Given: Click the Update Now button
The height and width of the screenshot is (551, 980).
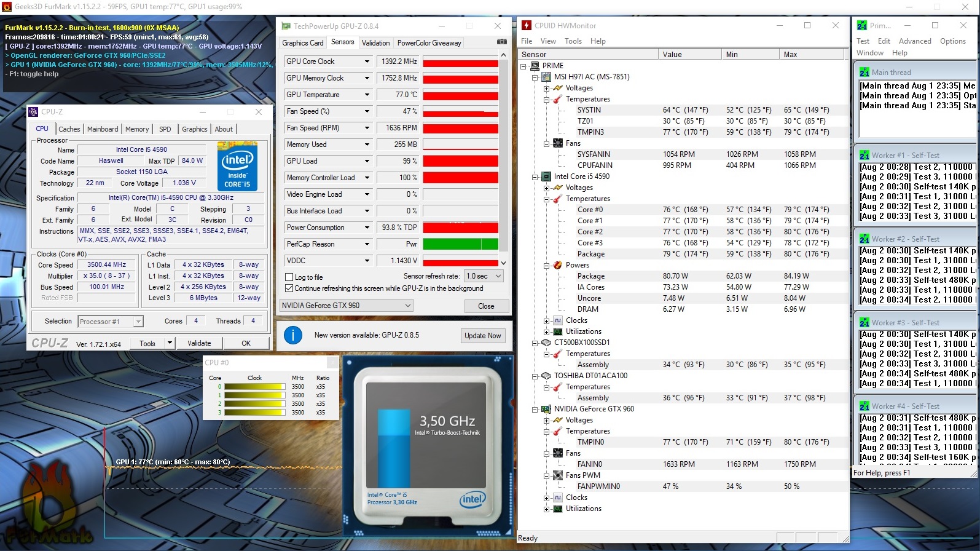Looking at the screenshot, I should [483, 336].
